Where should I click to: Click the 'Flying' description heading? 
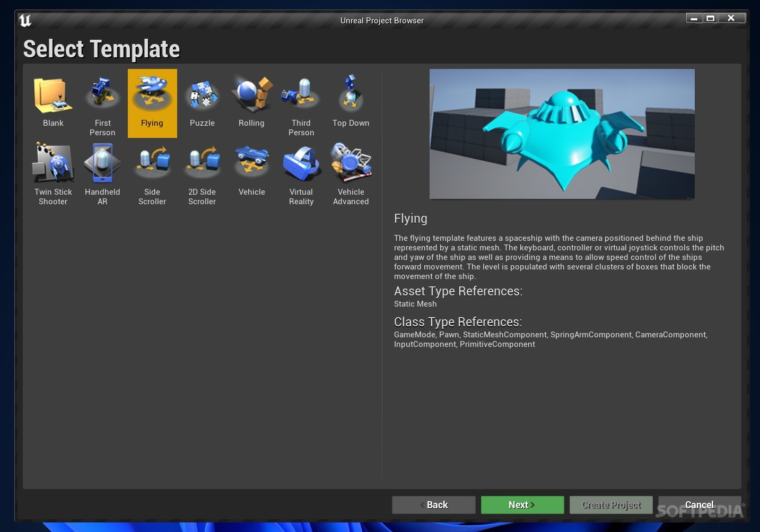click(x=410, y=219)
